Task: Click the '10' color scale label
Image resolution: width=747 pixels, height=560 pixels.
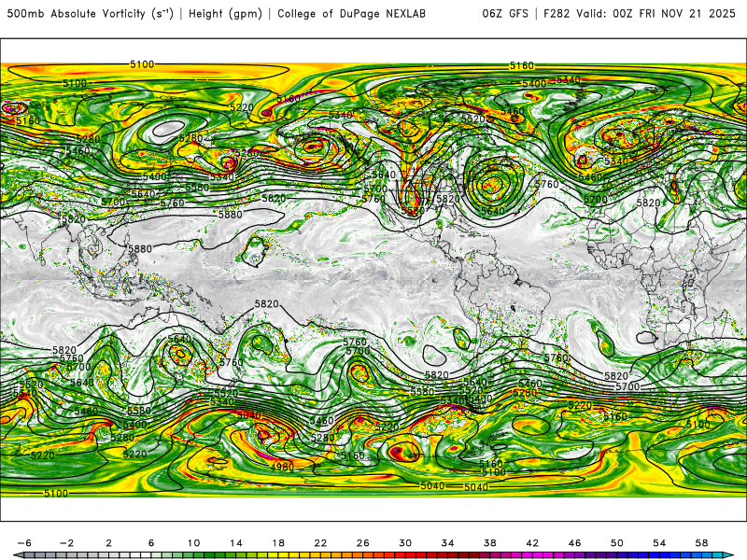Action: tap(193, 543)
